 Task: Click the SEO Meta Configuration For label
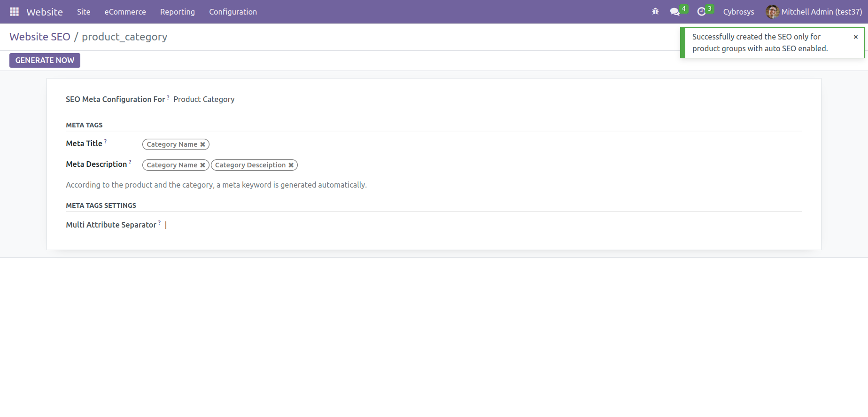tap(116, 99)
